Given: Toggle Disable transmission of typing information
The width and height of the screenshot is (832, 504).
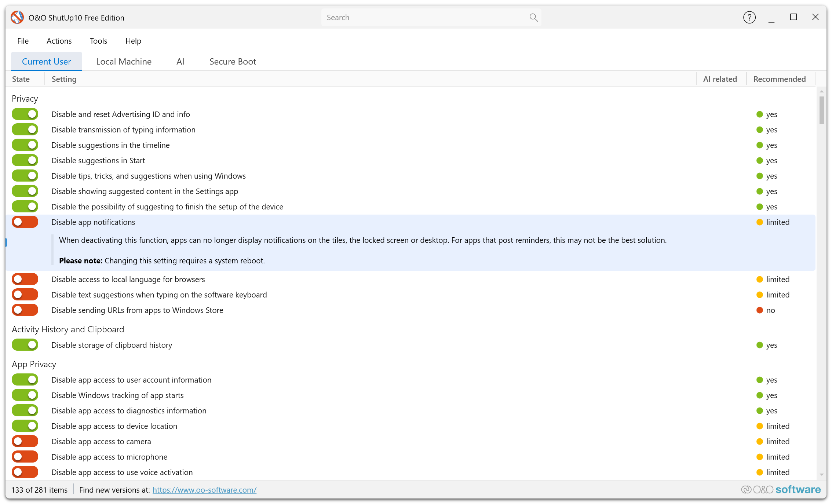Looking at the screenshot, I should coord(25,129).
